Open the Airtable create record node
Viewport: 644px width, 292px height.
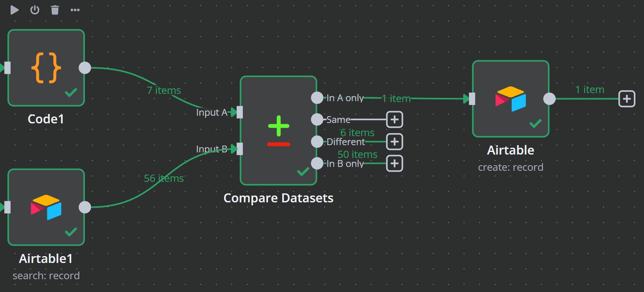point(510,99)
